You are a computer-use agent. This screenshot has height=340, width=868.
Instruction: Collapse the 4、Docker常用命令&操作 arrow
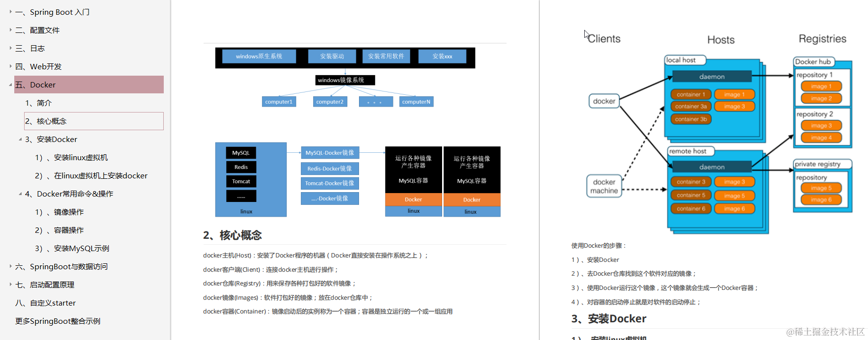coord(20,194)
